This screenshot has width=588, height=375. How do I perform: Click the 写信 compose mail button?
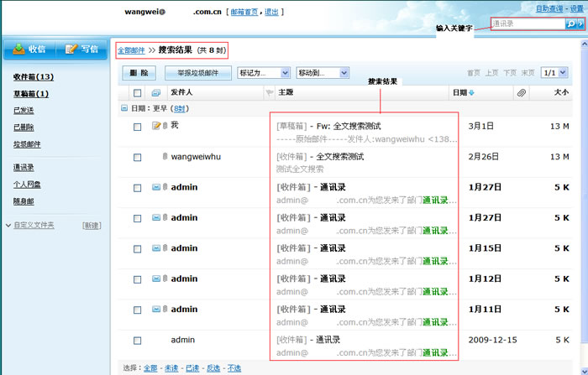(81, 49)
